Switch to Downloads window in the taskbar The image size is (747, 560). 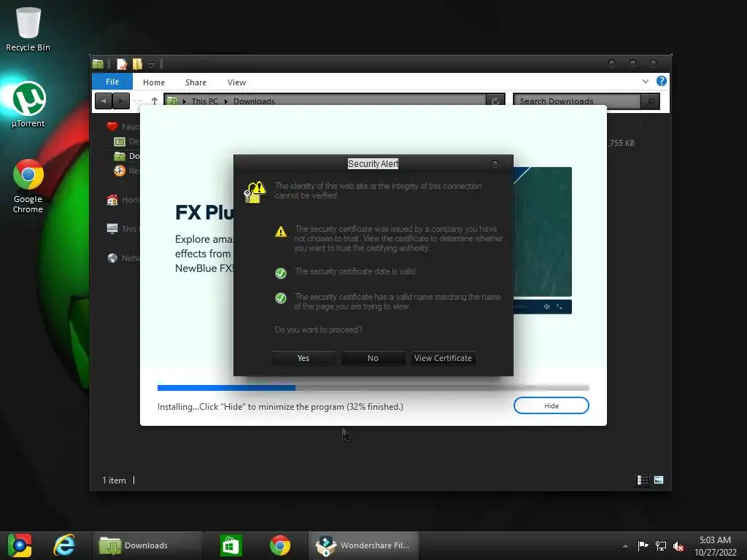pos(147,545)
